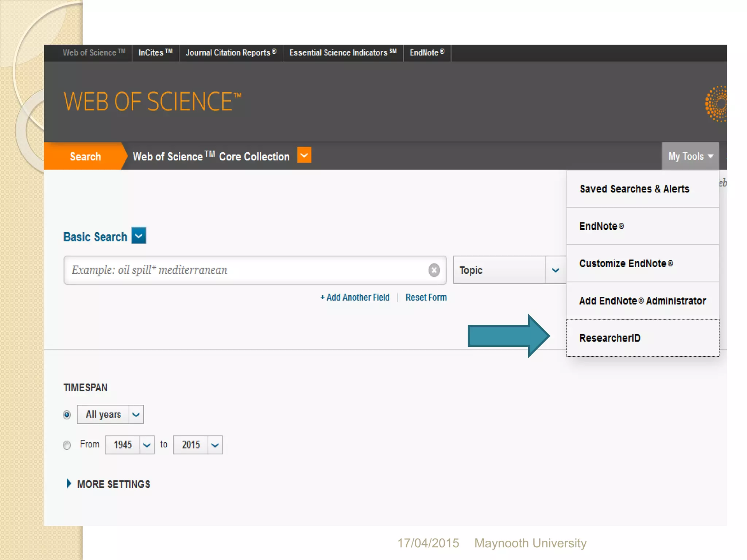Click the blue Basic Search arrow icon
747x560 pixels.
click(x=139, y=236)
